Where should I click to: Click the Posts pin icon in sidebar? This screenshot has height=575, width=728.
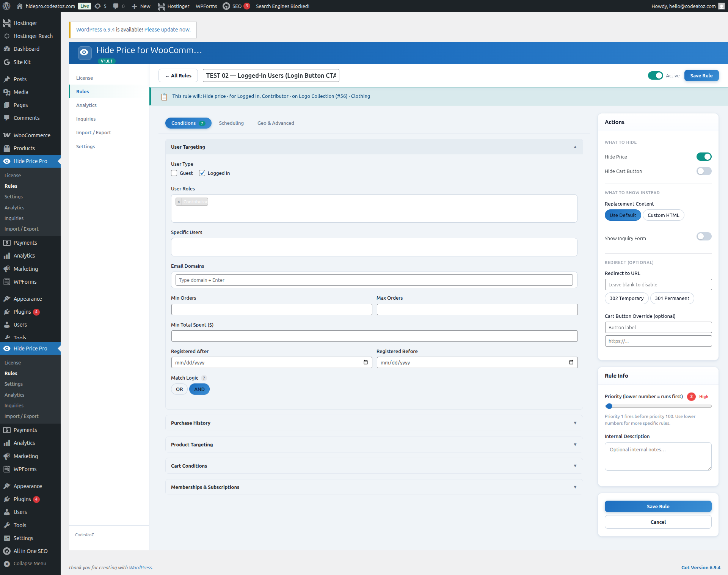point(7,79)
